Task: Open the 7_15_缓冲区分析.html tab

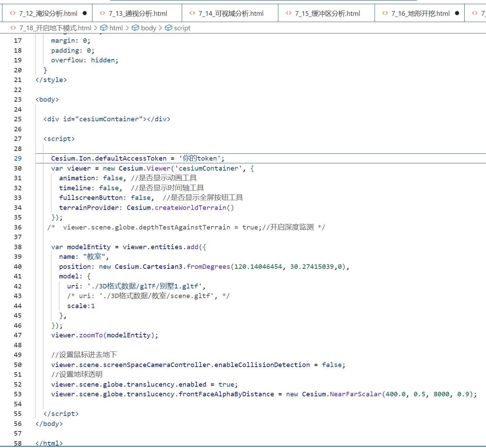Action: point(327,13)
